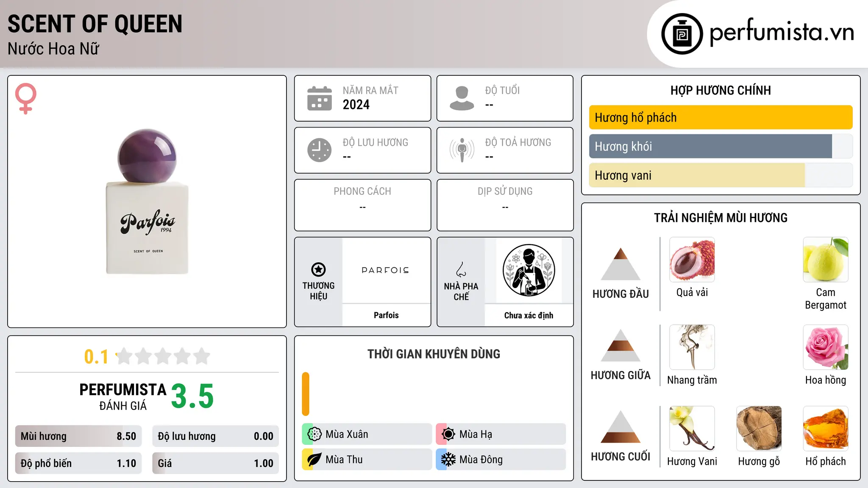This screenshot has width=868, height=488.
Task: Click the Giá score 1.00 box
Action: (215, 463)
